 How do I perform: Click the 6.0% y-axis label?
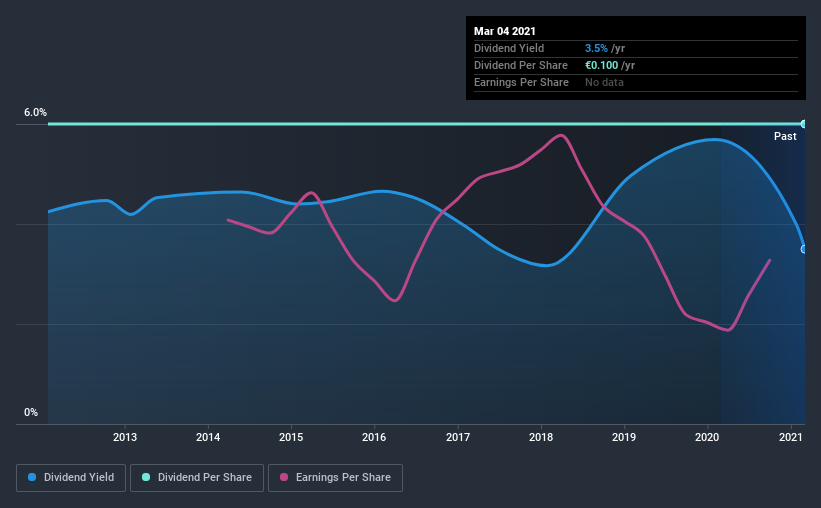click(35, 113)
